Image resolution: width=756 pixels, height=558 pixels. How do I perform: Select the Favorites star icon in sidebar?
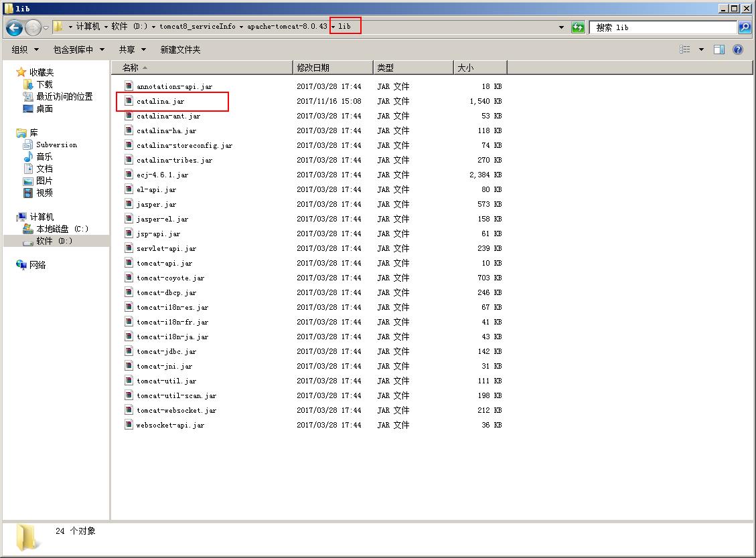pyautogui.click(x=21, y=72)
